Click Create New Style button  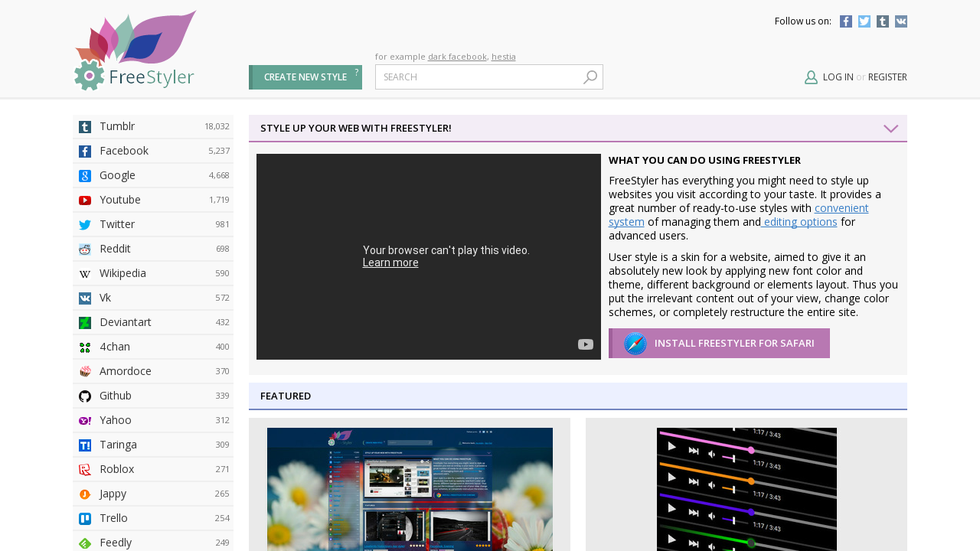click(305, 77)
